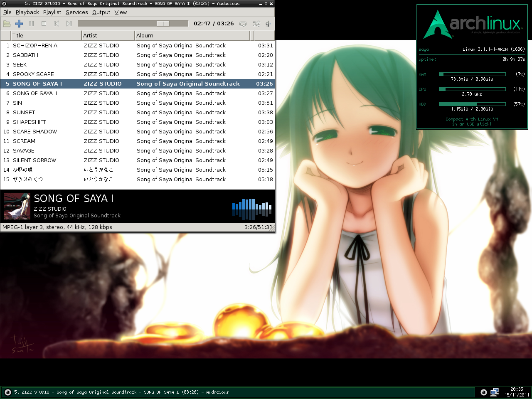Select track 2 SABBATH
Screen dimensions: 532x399
coord(138,55)
